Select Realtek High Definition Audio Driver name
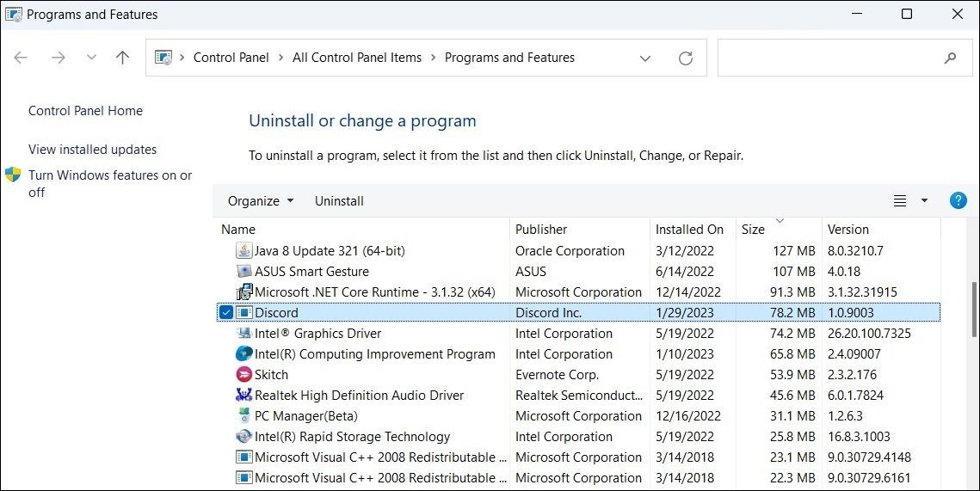This screenshot has height=491, width=980. click(x=360, y=395)
